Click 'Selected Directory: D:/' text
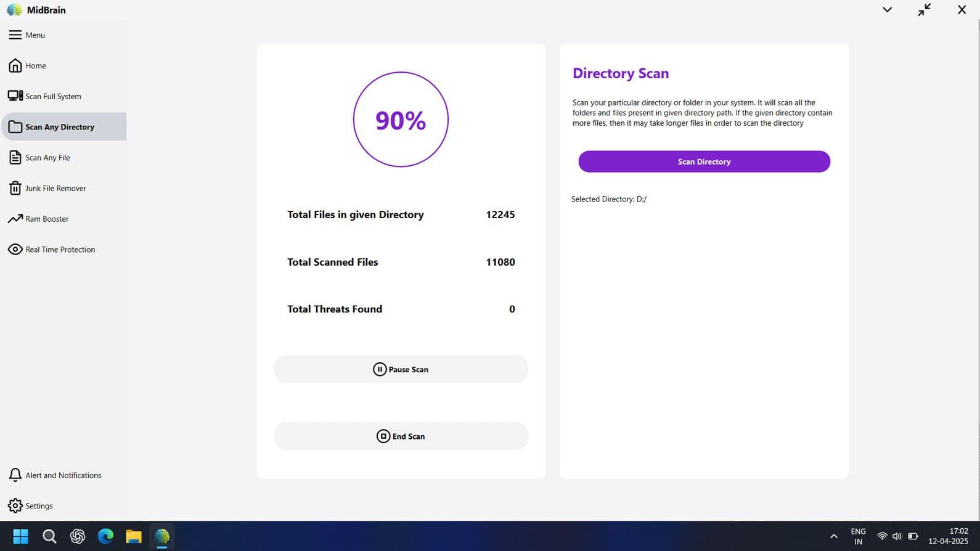Screen dimensions: 980x551 tap(609, 199)
